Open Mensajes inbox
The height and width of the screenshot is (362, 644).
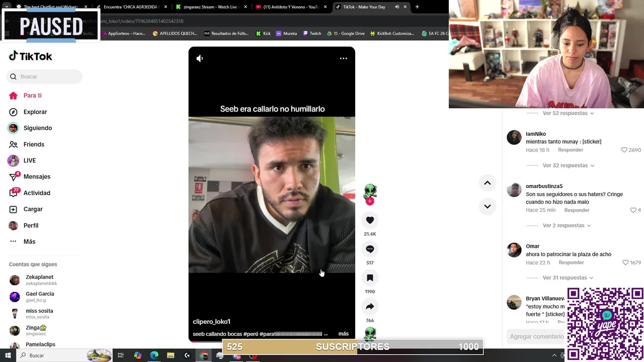(x=30, y=176)
